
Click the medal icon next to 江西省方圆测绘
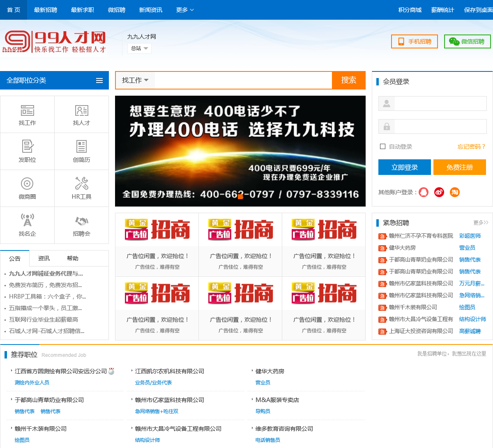pyautogui.click(x=111, y=371)
